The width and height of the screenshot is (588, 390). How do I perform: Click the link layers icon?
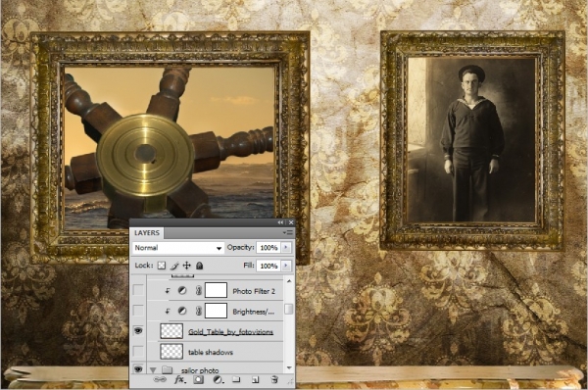point(160,379)
